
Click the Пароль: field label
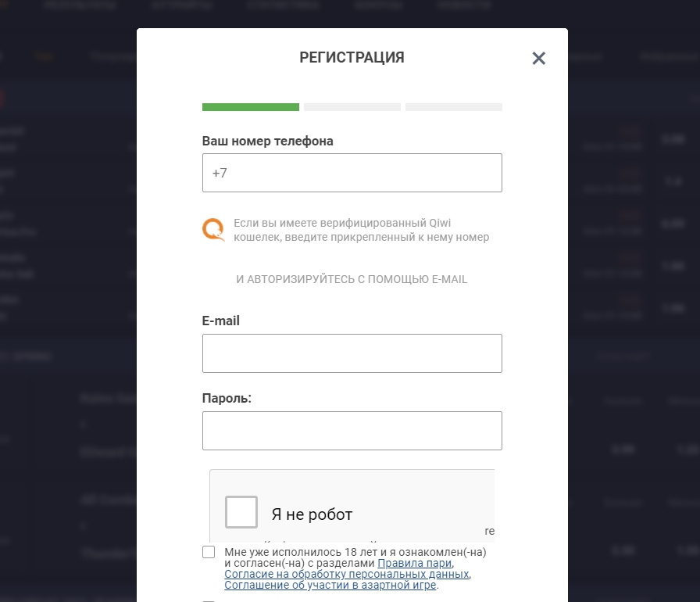point(227,399)
